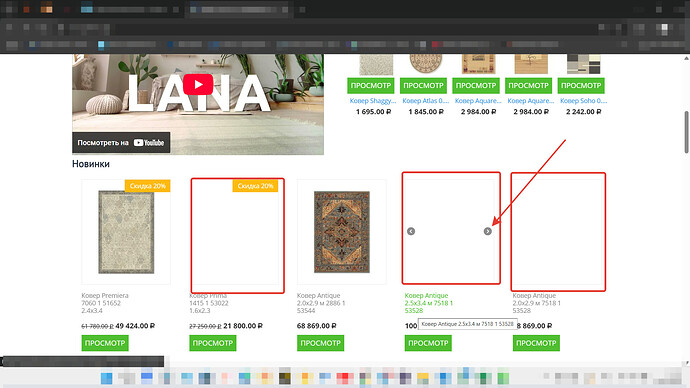Select the Ковер Premiera 7060 carpet thumbnail

pos(126,232)
